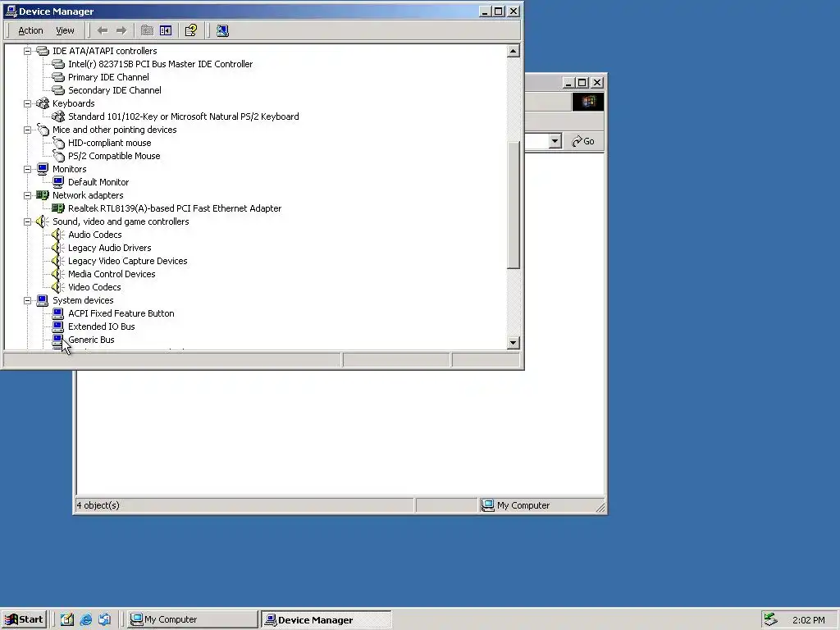Select Intel(r) 82371SB PCI Bus Master IDE Controller
This screenshot has height=630, width=840.
click(x=160, y=64)
